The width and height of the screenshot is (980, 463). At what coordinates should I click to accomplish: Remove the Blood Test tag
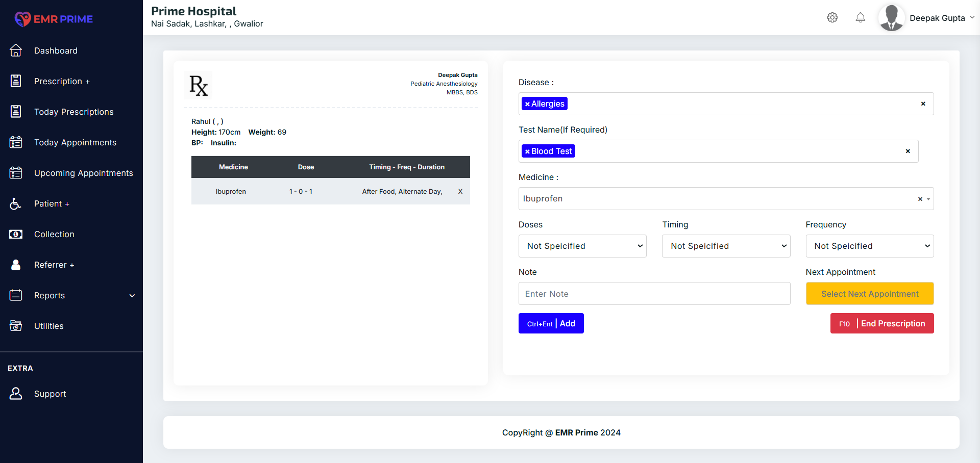(527, 151)
